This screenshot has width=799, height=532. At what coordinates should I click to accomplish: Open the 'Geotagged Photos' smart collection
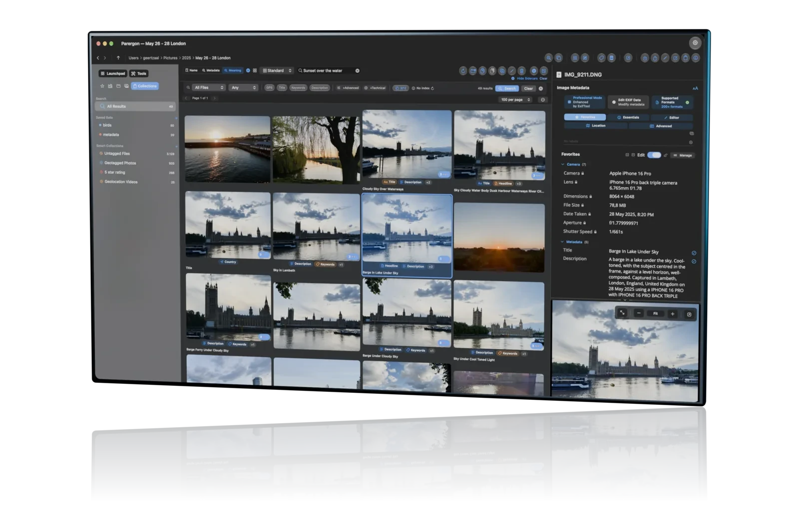[136, 163]
